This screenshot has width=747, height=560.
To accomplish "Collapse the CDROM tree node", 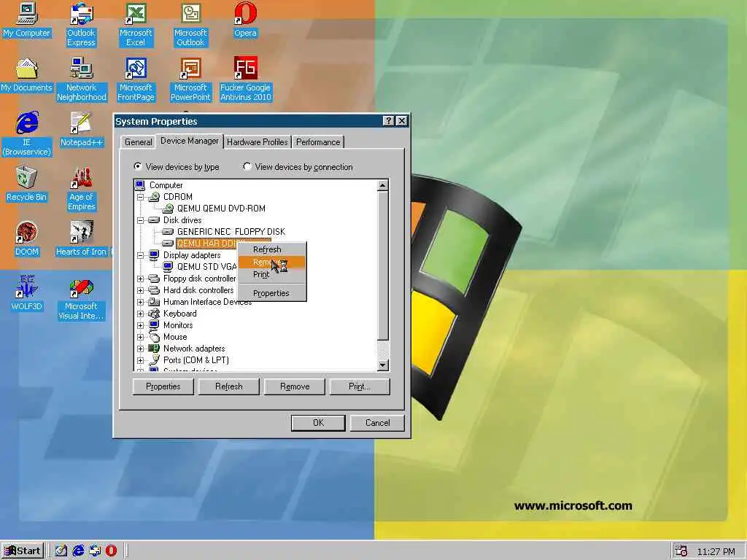I will pos(141,197).
